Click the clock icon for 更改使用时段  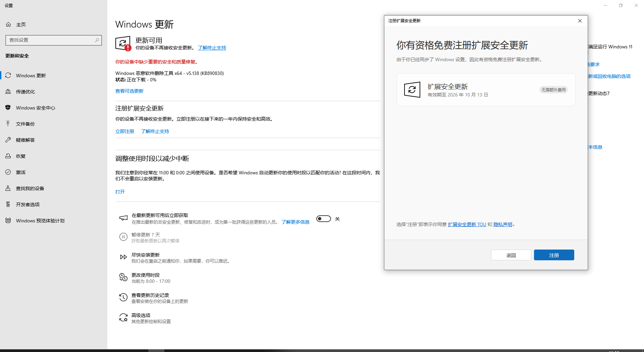click(x=123, y=277)
